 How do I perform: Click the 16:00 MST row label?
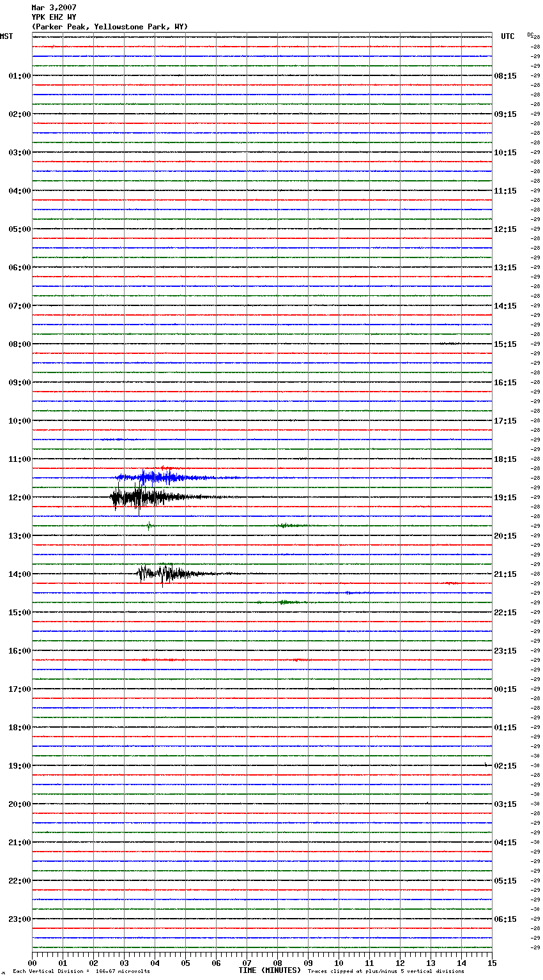tap(19, 651)
